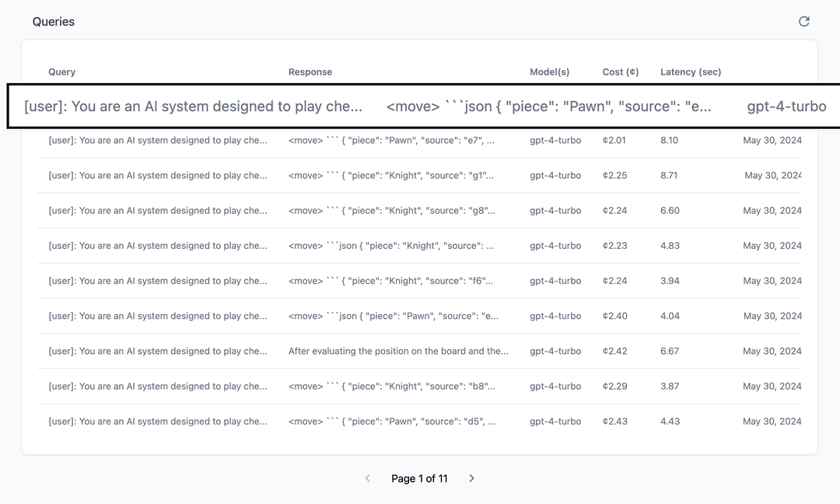Select the row with latency 4.83
This screenshot has width=840, height=504.
point(670,246)
